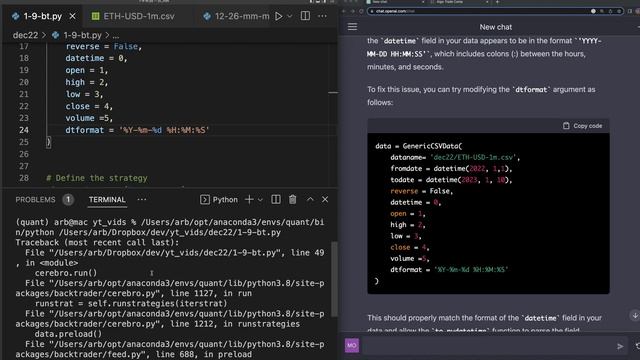
Task: Copy code from ChatGPT code block
Action: (x=583, y=126)
